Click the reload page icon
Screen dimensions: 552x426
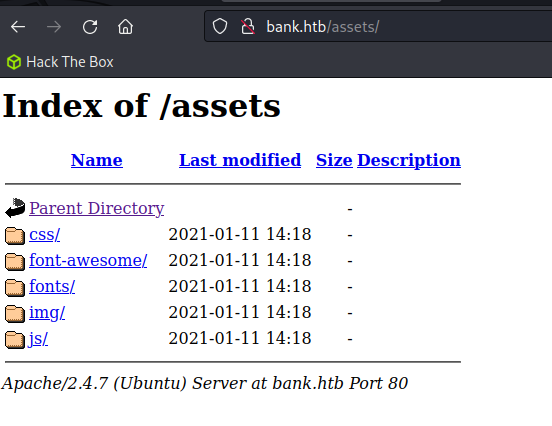[x=90, y=27]
